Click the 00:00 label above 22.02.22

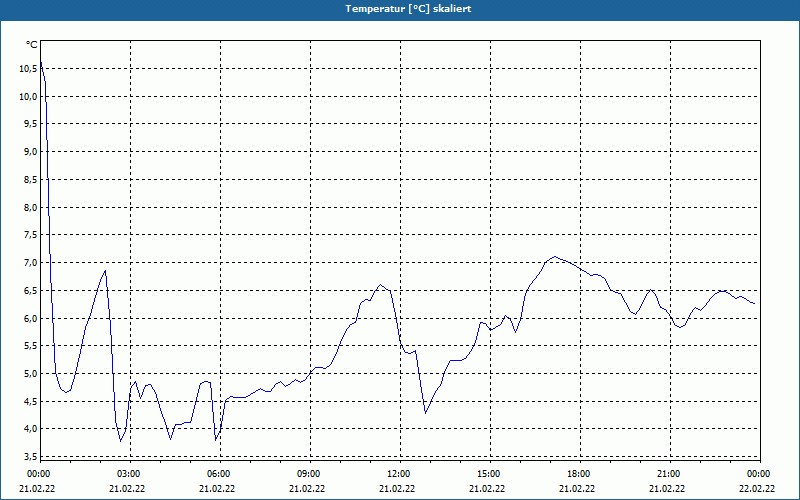[760, 474]
